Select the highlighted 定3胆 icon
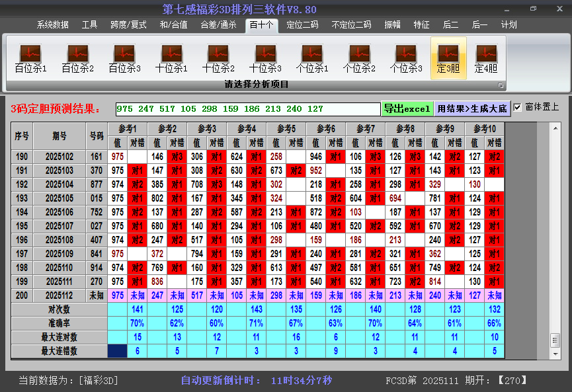Viewport: 572px width, 392px height. 448,58
